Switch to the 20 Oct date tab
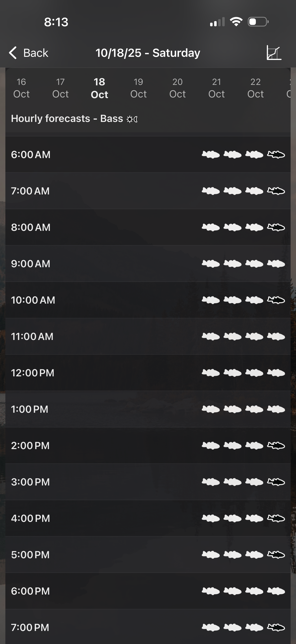The width and height of the screenshot is (296, 644). point(177,88)
